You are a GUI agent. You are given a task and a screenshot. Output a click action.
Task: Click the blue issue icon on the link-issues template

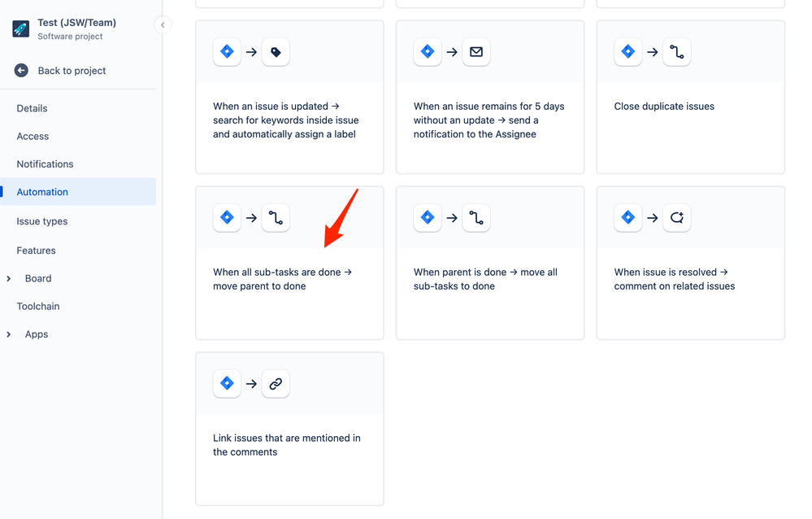coord(227,383)
